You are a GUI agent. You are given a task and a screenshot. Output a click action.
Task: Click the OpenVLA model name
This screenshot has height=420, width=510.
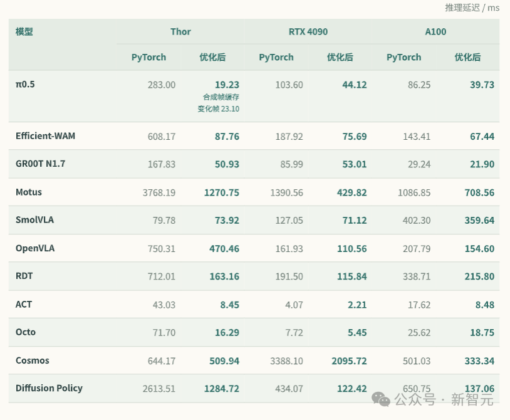(x=35, y=248)
